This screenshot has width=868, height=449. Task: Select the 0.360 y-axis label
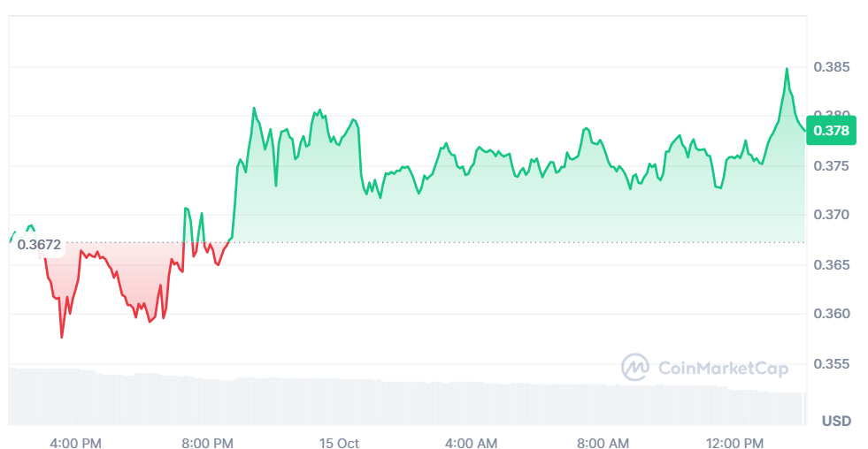pos(831,314)
